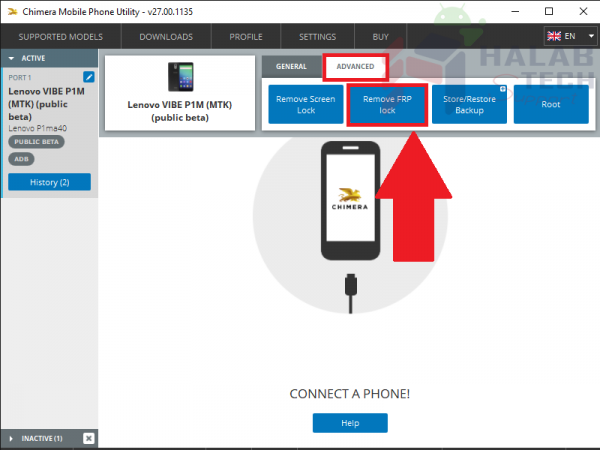Click the Chimera phone illustration
Viewport: 600px width, 450px height.
pyautogui.click(x=351, y=201)
